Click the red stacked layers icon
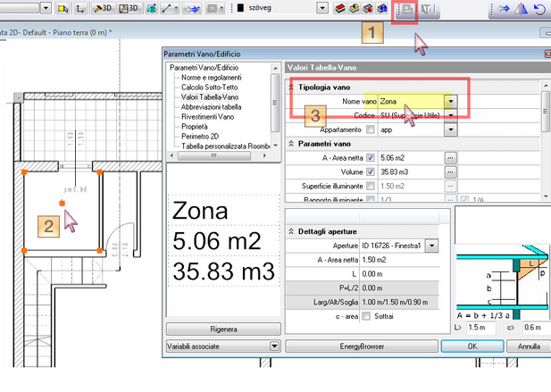The height and width of the screenshot is (392, 551). tap(339, 8)
